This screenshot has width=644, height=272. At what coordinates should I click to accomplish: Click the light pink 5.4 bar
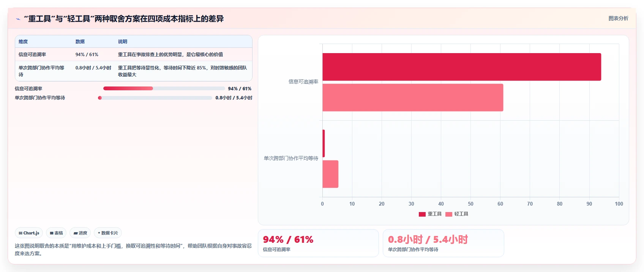click(330, 174)
